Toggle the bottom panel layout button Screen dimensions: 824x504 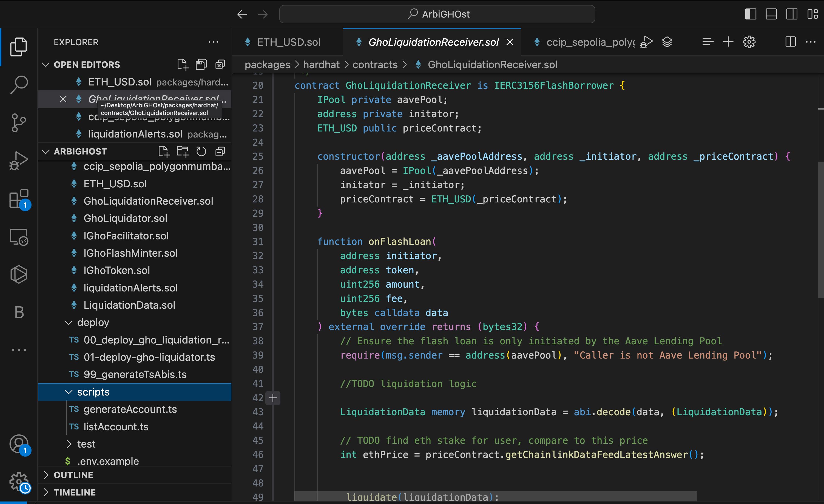click(x=771, y=14)
